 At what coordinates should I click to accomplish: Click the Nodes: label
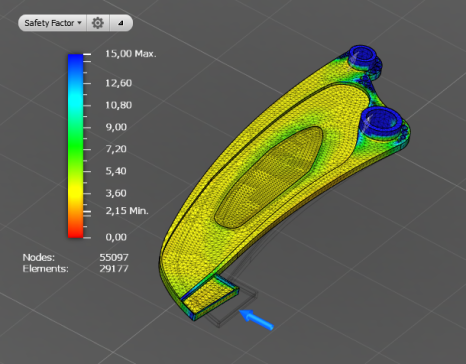coord(39,257)
